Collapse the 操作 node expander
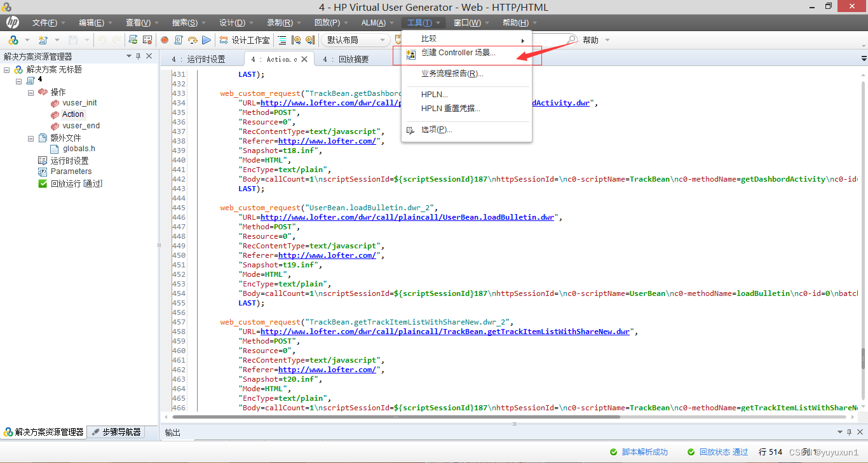Screen dimensions: 868x463 point(31,92)
